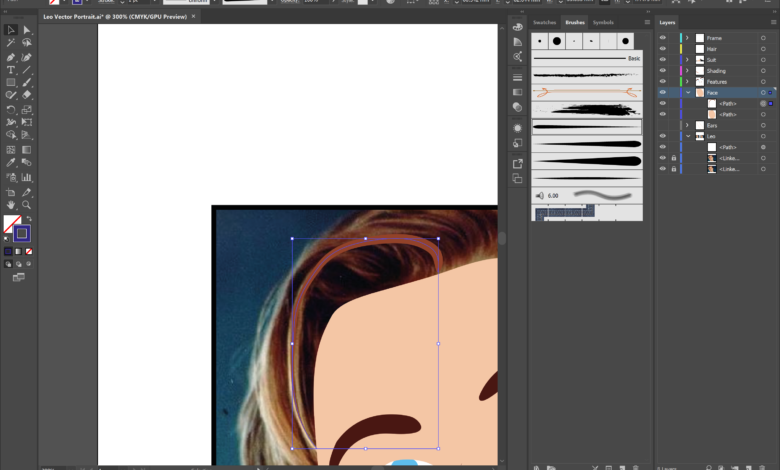The height and width of the screenshot is (470, 780).
Task: Select the Magic Wand tool
Action: (10, 44)
